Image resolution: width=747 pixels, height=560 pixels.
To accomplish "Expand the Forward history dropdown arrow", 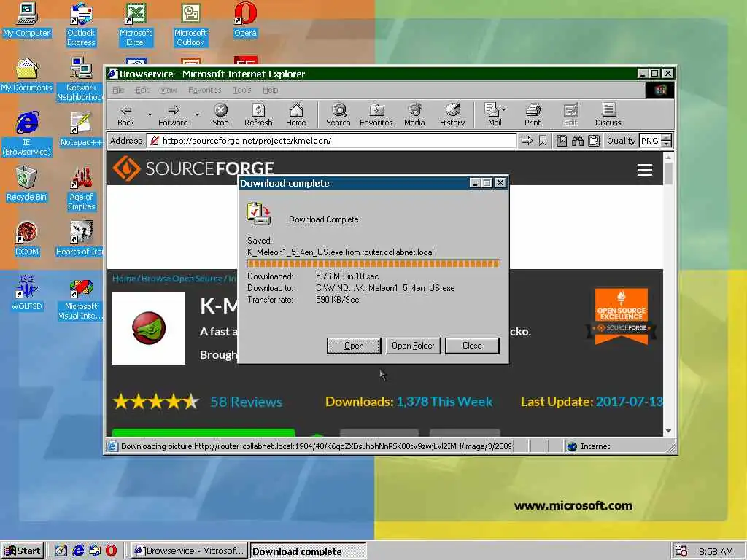I will pyautogui.click(x=197, y=114).
